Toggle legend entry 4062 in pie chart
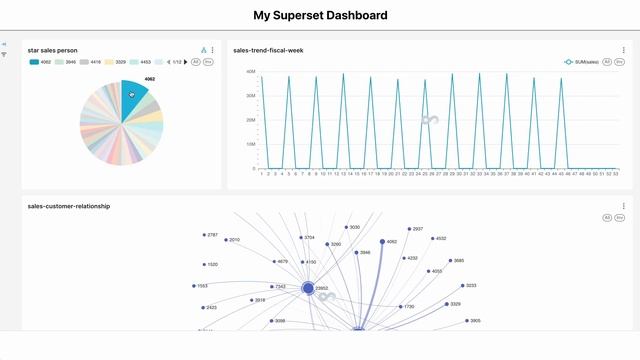The height and width of the screenshot is (360, 640). [x=40, y=62]
